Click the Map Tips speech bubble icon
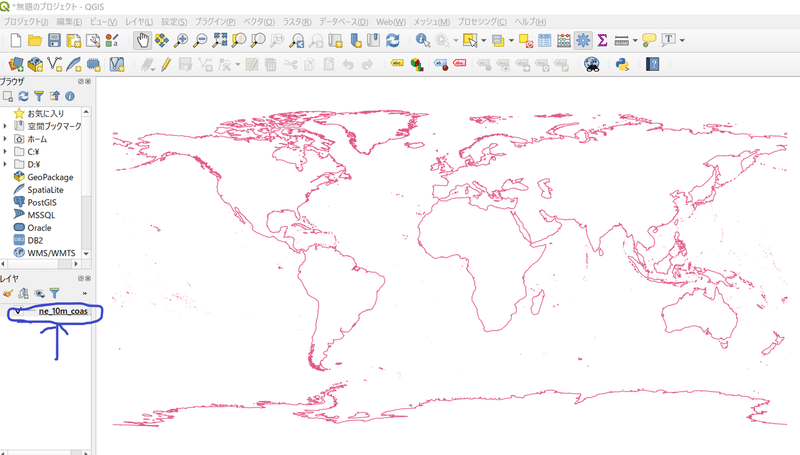 (x=649, y=40)
